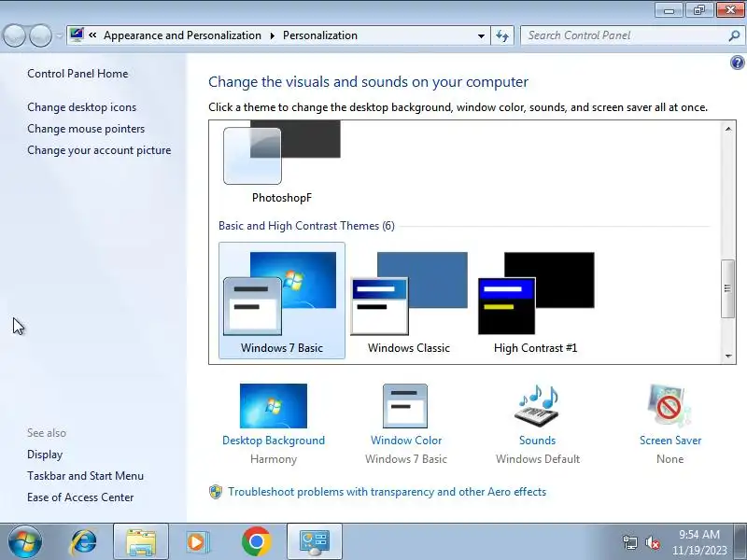Image resolution: width=747 pixels, height=560 pixels.
Task: Click the double chevron in the breadcrumb
Action: (x=92, y=35)
